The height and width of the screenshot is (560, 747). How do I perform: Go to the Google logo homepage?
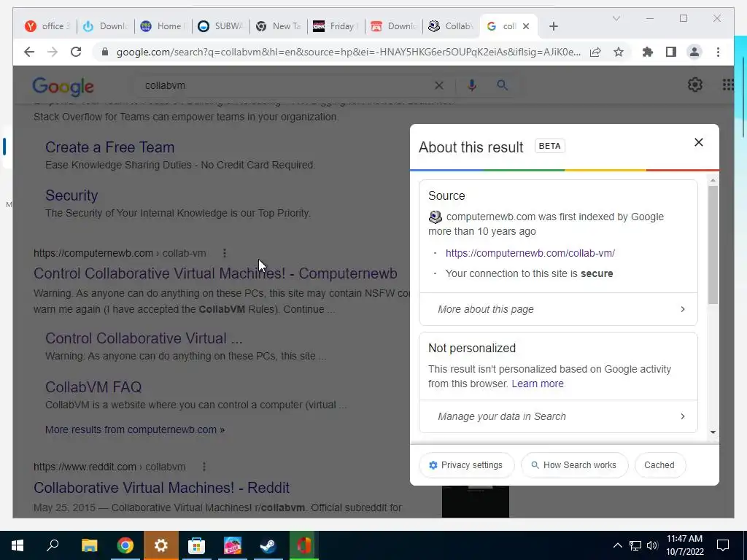[63, 86]
